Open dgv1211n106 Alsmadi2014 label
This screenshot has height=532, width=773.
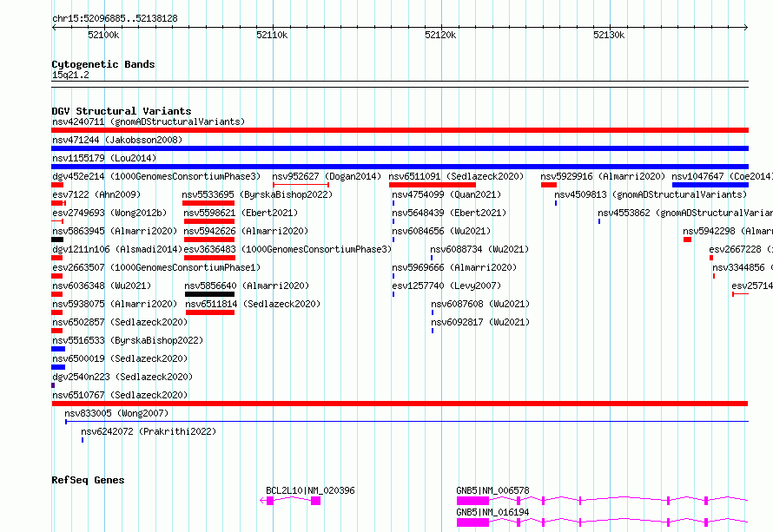117,249
